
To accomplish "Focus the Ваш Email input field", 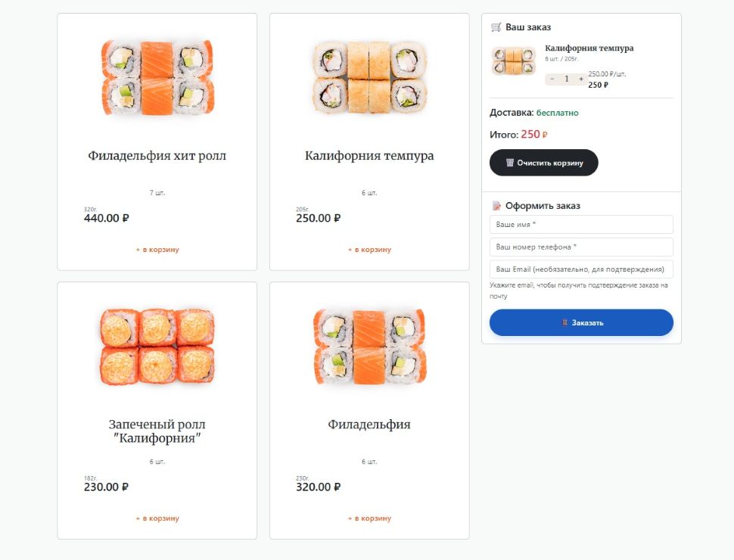I will (x=581, y=269).
